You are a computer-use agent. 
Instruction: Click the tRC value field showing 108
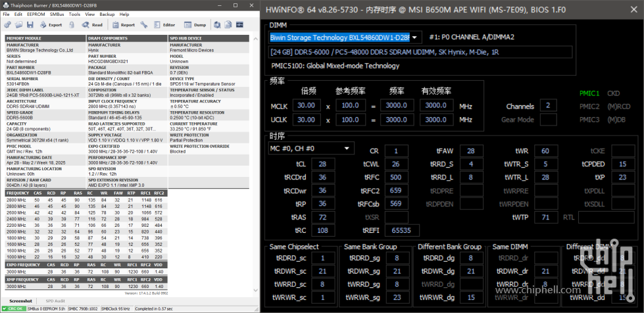coord(323,230)
